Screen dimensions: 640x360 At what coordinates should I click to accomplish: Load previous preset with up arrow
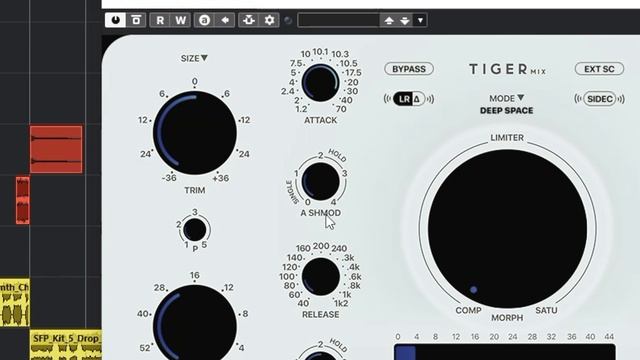coord(389,20)
